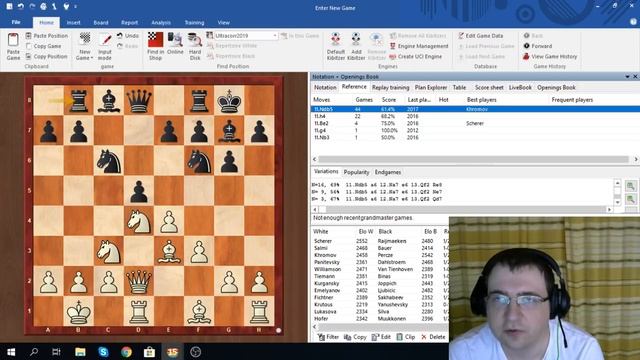
Task: Click the right arrow of moves list scrollbar
Action: [x=636, y=159]
